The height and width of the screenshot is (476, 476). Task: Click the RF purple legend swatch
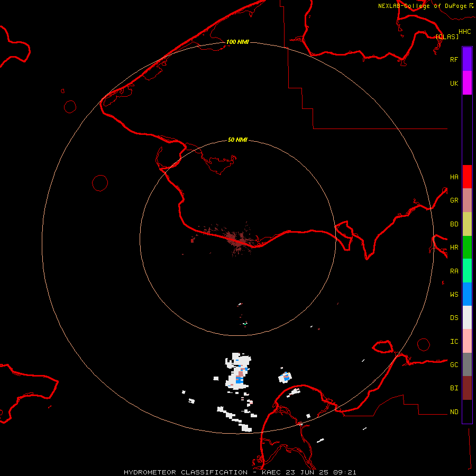[x=467, y=59]
